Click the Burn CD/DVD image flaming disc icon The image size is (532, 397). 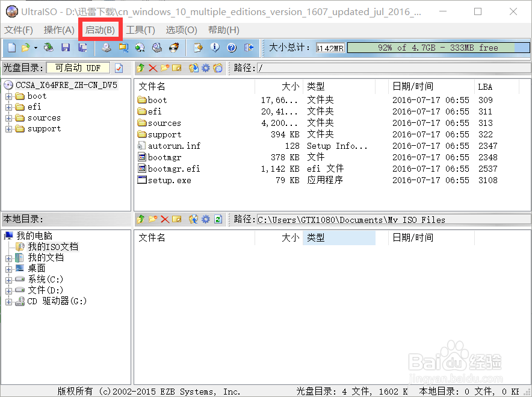(x=174, y=48)
